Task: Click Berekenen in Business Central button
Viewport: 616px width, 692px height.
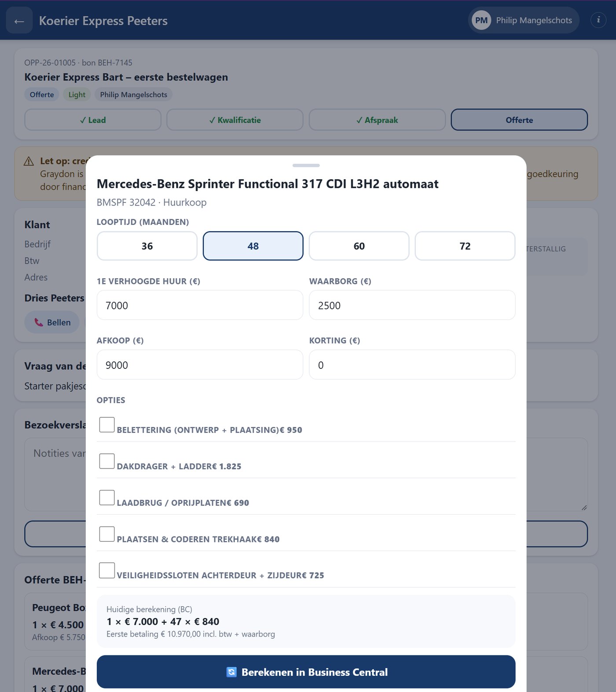Action: coord(306,672)
